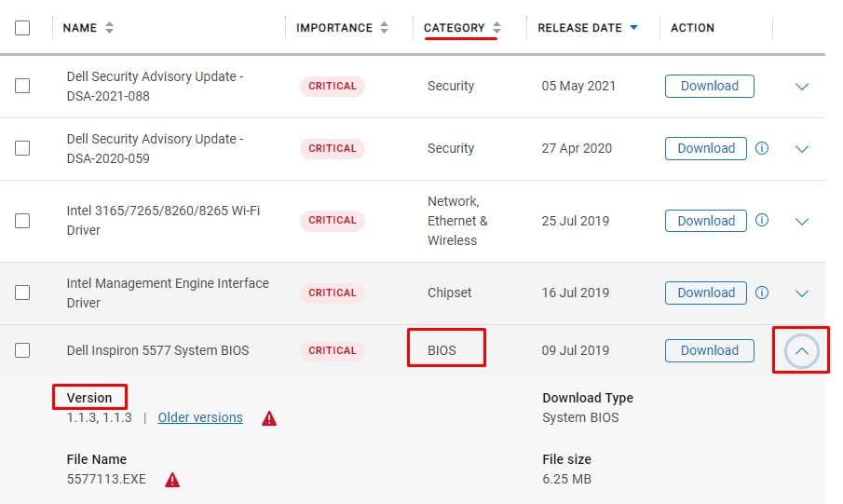This screenshot has width=843, height=504.
Task: Click red warning icon beside 5577113.EXE
Action: coord(172,480)
